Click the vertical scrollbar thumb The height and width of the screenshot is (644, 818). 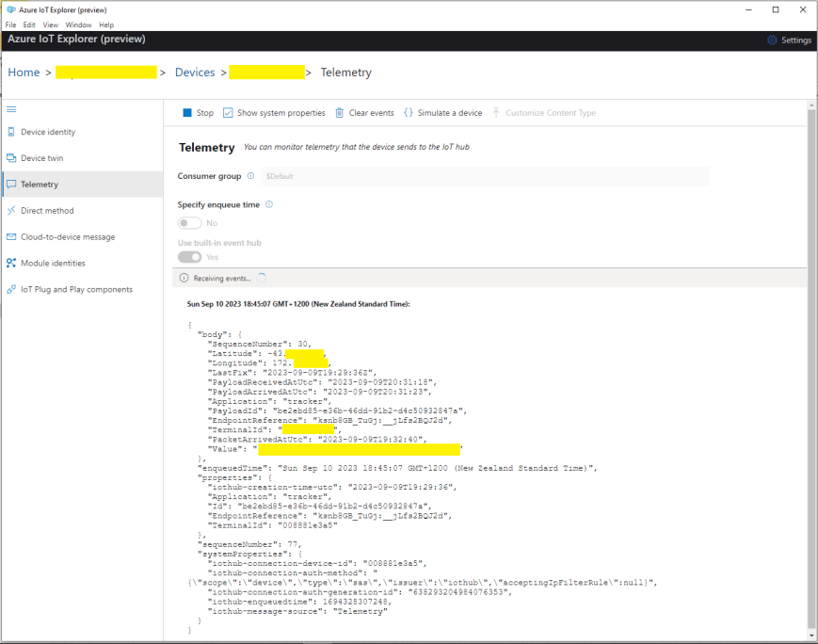811,368
